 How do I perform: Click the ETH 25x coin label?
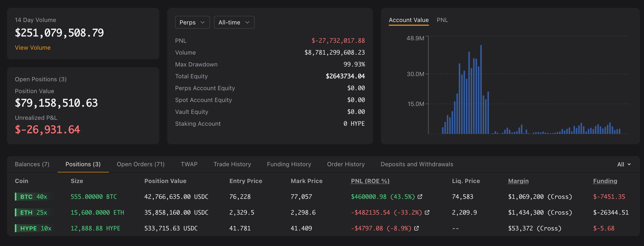[33, 213]
